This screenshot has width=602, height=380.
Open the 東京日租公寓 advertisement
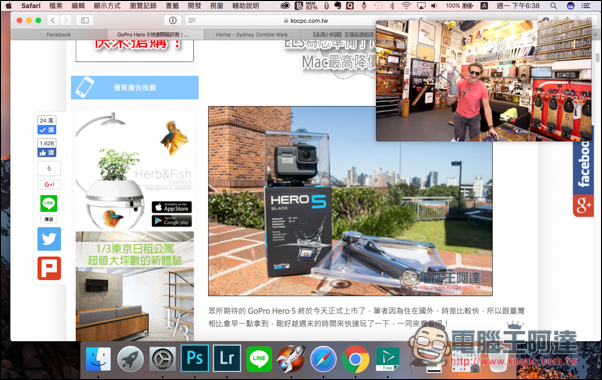[135, 286]
